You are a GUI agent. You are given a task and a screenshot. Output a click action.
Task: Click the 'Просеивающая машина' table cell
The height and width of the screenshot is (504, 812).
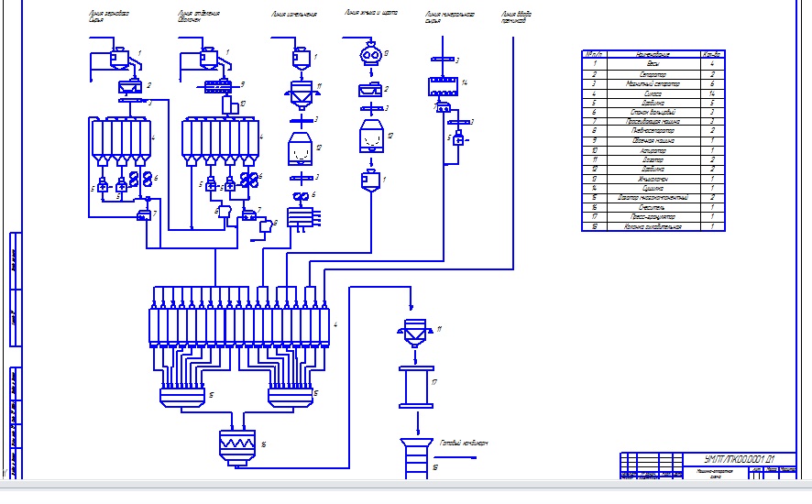click(653, 121)
